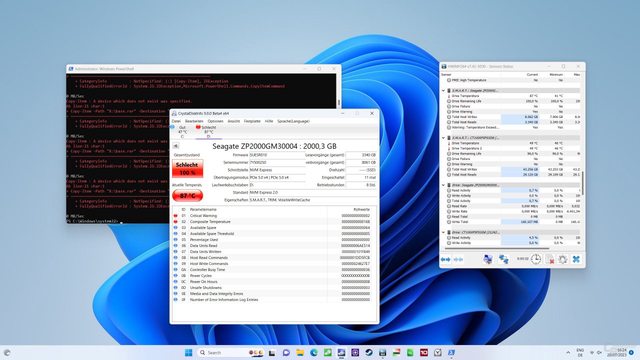Viewport: 640px width, 360px height.
Task: Click the Übertragungsmodus PCIe field
Action: pos(277,178)
